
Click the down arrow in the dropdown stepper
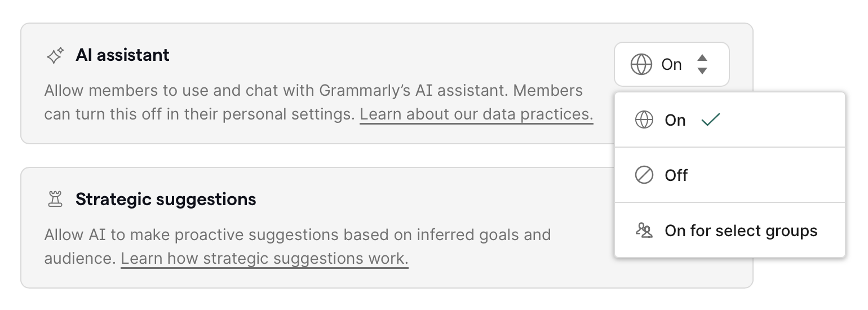tap(702, 71)
